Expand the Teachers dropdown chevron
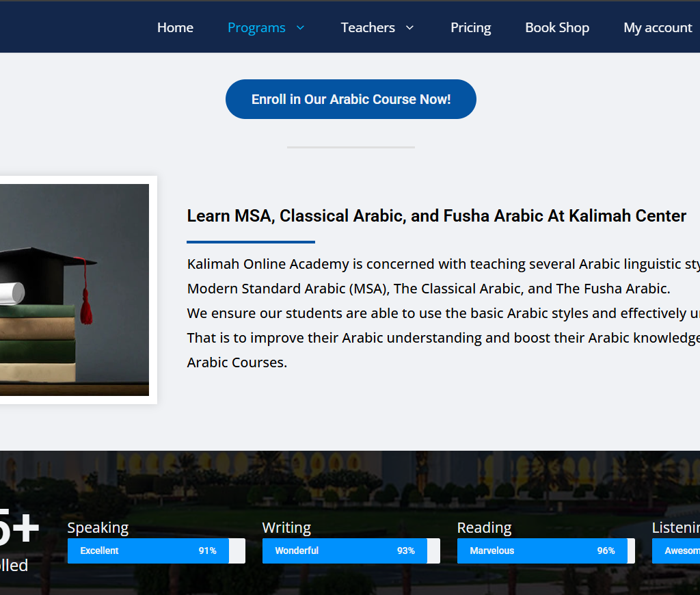The image size is (700, 595). [410, 27]
